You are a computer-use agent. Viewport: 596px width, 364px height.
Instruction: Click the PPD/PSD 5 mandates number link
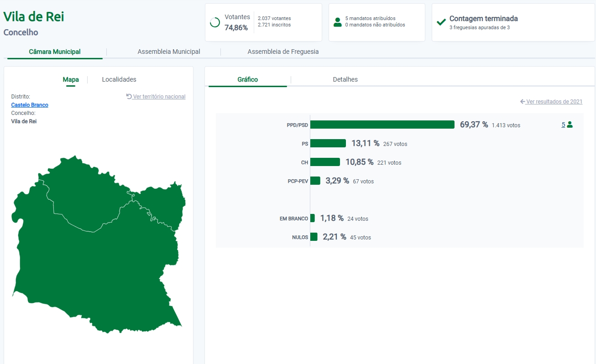(563, 125)
